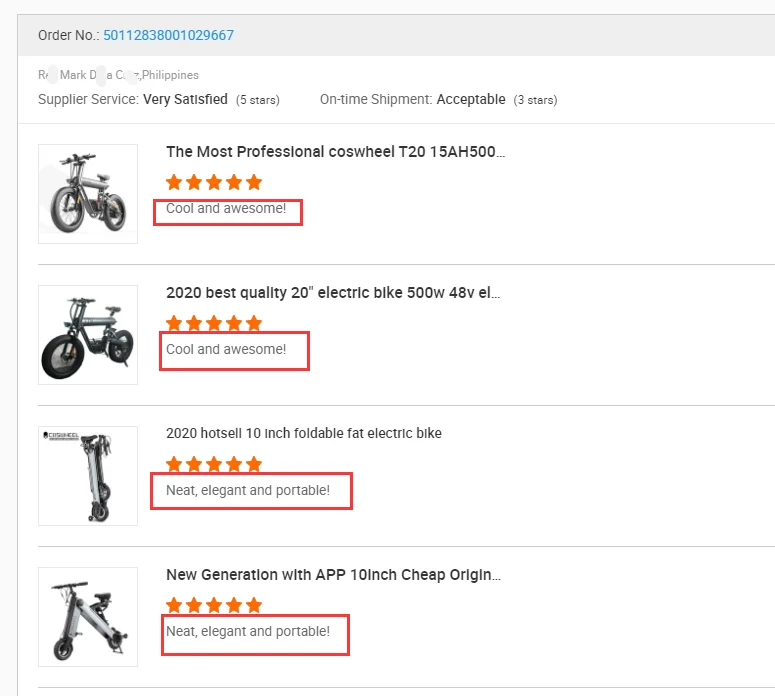This screenshot has width=775, height=696.
Task: Click the "(3 stars)" shipment rating text
Action: (535, 100)
